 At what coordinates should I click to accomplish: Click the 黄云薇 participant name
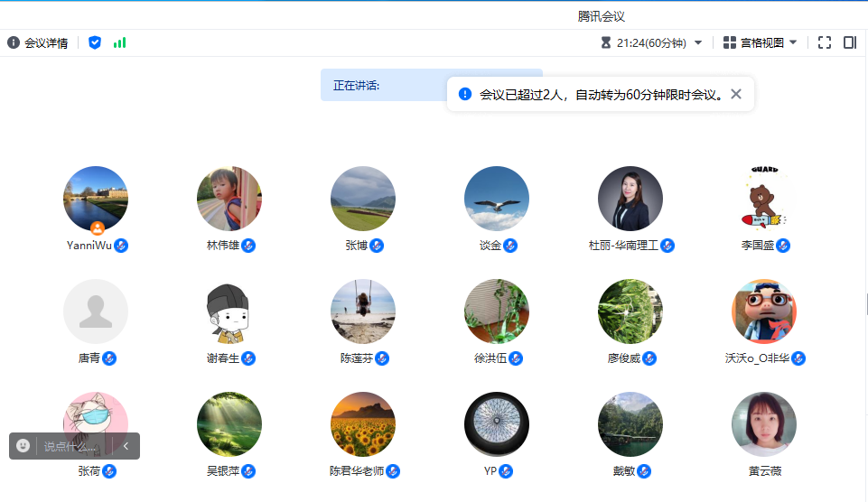(764, 471)
